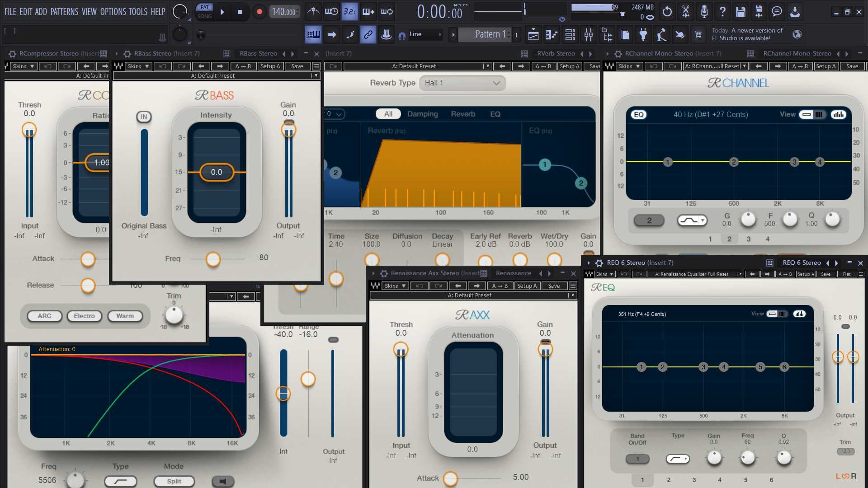The width and height of the screenshot is (868, 488).
Task: Click Save in RBass toolbar
Action: [297, 66]
